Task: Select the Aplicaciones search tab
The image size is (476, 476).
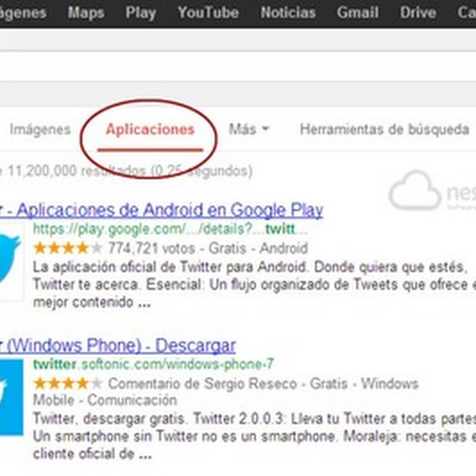Action: (x=150, y=130)
